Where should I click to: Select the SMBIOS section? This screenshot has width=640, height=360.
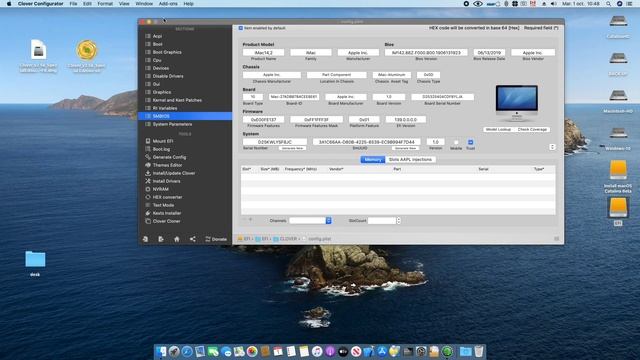(x=185, y=116)
